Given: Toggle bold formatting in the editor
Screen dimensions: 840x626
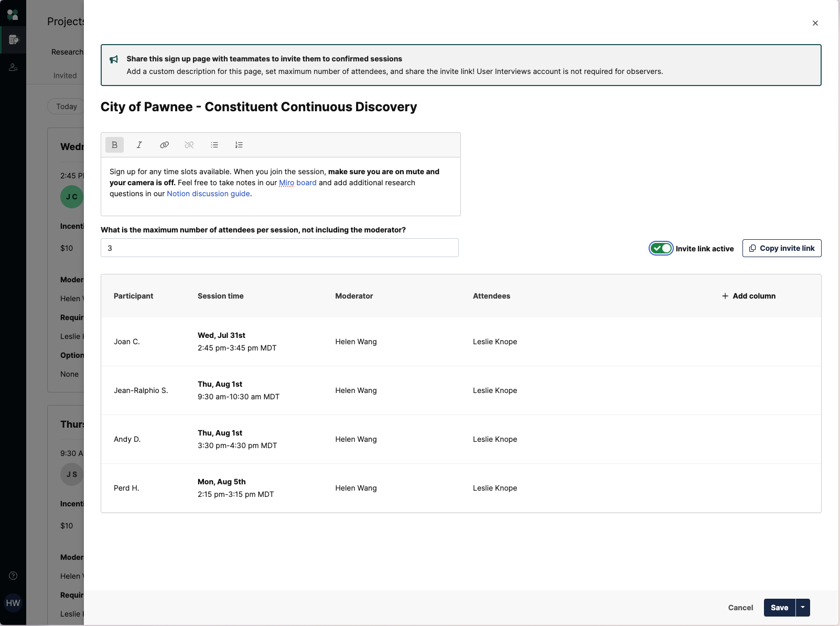Looking at the screenshot, I should [114, 145].
